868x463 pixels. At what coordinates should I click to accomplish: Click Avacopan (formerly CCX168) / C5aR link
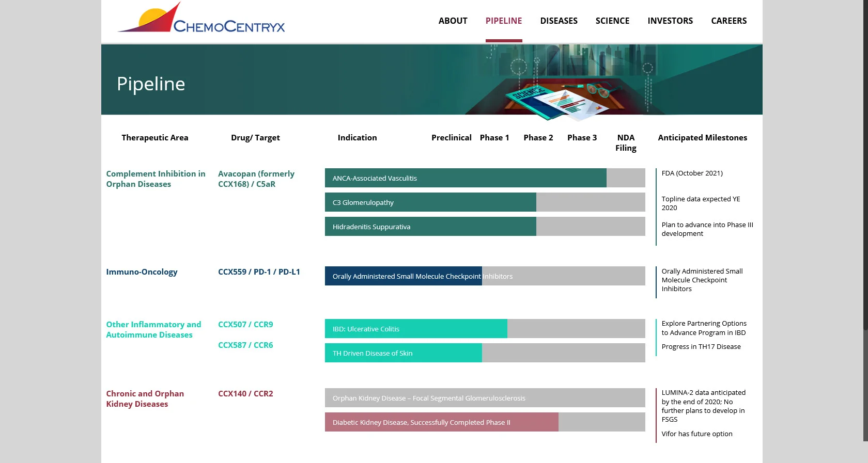[x=256, y=179]
